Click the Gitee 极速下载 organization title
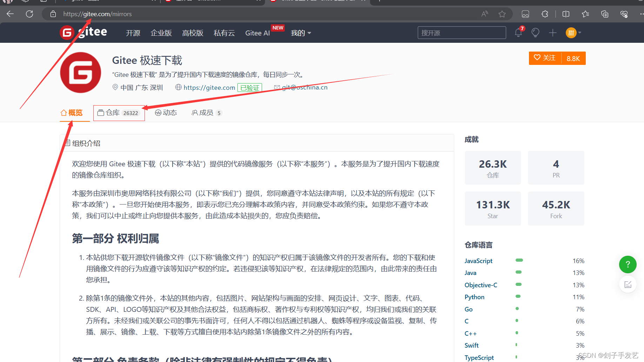This screenshot has width=644, height=362. coord(147,60)
